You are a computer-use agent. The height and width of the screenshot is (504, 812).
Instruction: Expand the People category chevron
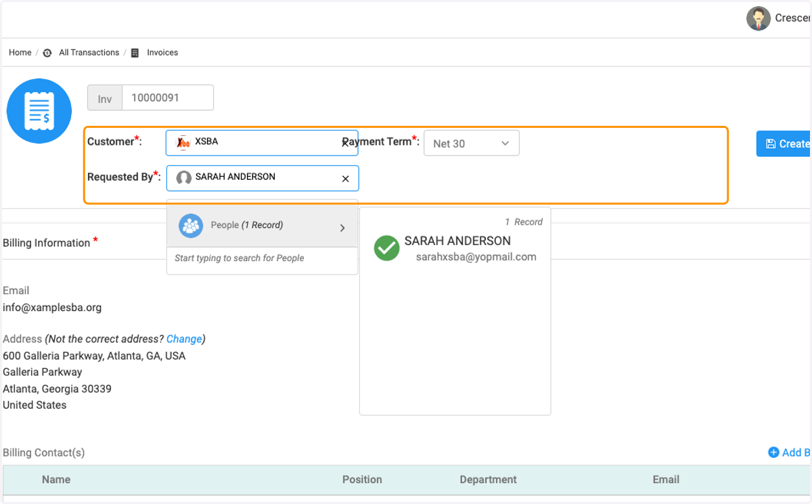click(x=342, y=228)
